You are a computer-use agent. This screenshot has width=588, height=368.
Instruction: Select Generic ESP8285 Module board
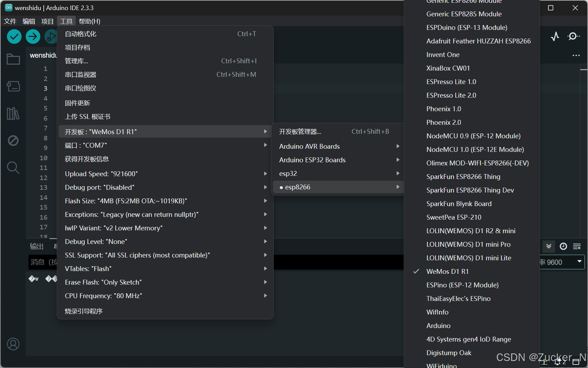(x=472, y=14)
